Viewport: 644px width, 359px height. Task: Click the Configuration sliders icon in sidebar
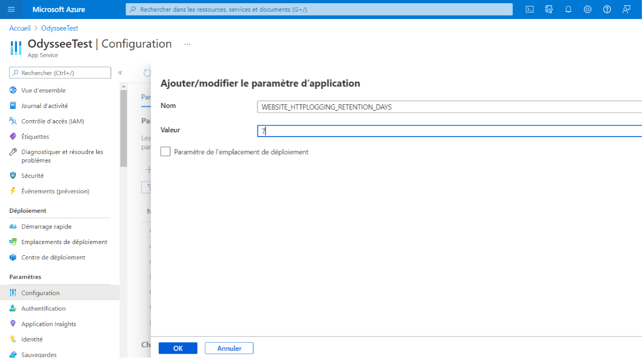point(13,293)
